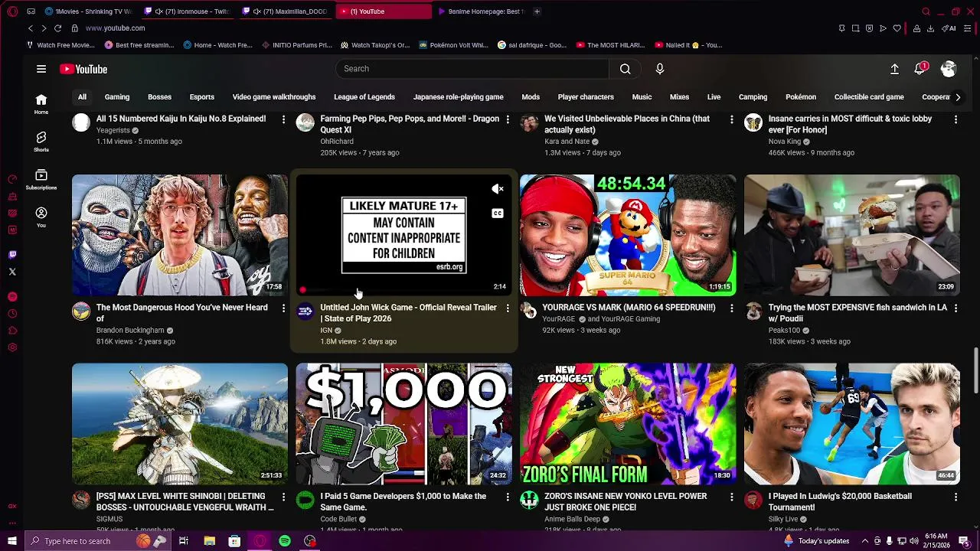
Task: Open Shorts in YouTube sidebar
Action: click(41, 142)
